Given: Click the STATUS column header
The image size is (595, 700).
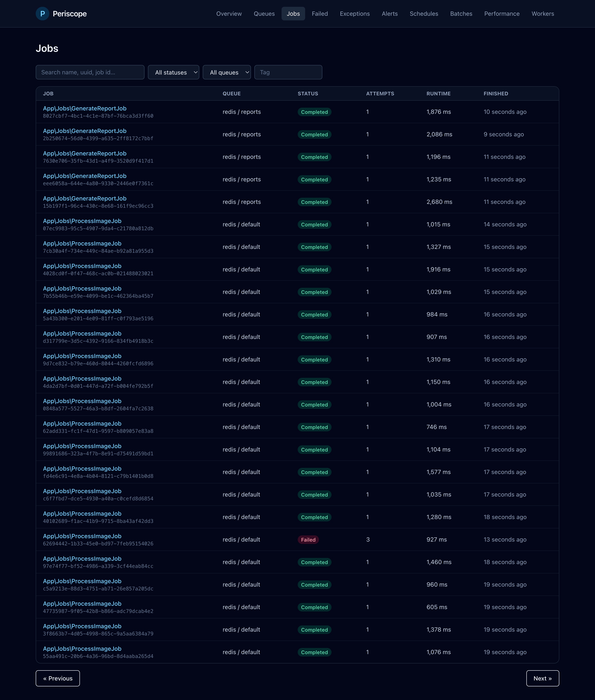Looking at the screenshot, I should click(308, 93).
